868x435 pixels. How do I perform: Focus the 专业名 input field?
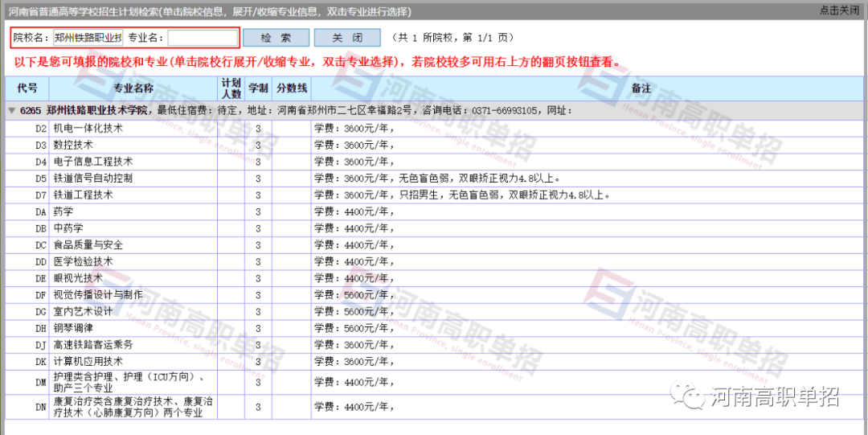(202, 38)
